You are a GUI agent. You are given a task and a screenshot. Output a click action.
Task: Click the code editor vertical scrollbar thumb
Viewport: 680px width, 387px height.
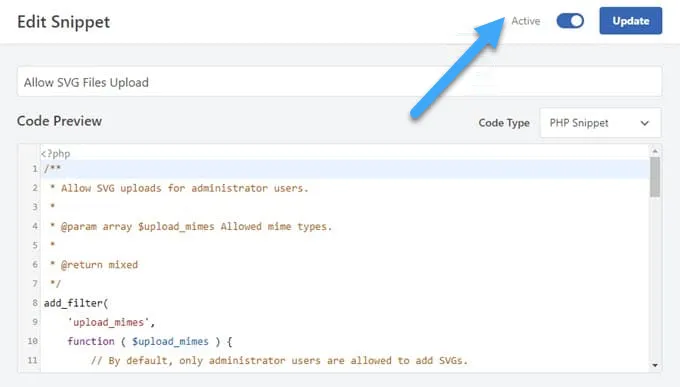click(655, 177)
